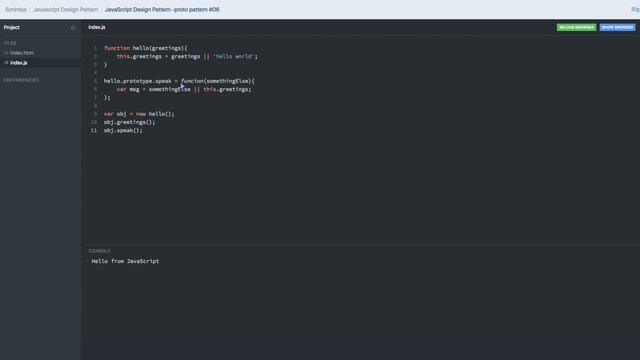Viewport: 640px width, 360px height.
Task: Click the Project panel header
Action: [x=11, y=27]
